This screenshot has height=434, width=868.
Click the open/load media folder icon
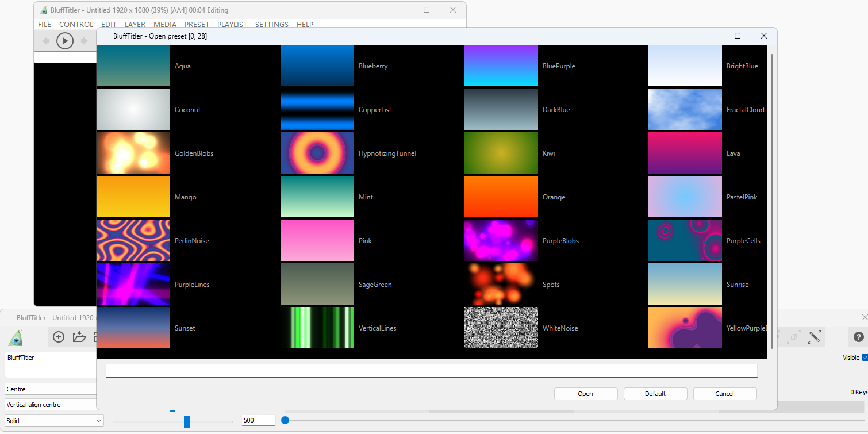coord(79,337)
